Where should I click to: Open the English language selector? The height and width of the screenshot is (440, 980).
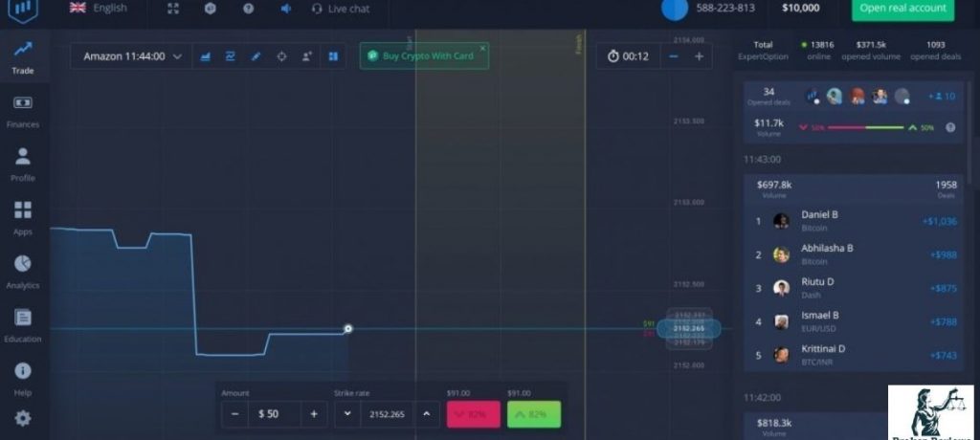(99, 8)
